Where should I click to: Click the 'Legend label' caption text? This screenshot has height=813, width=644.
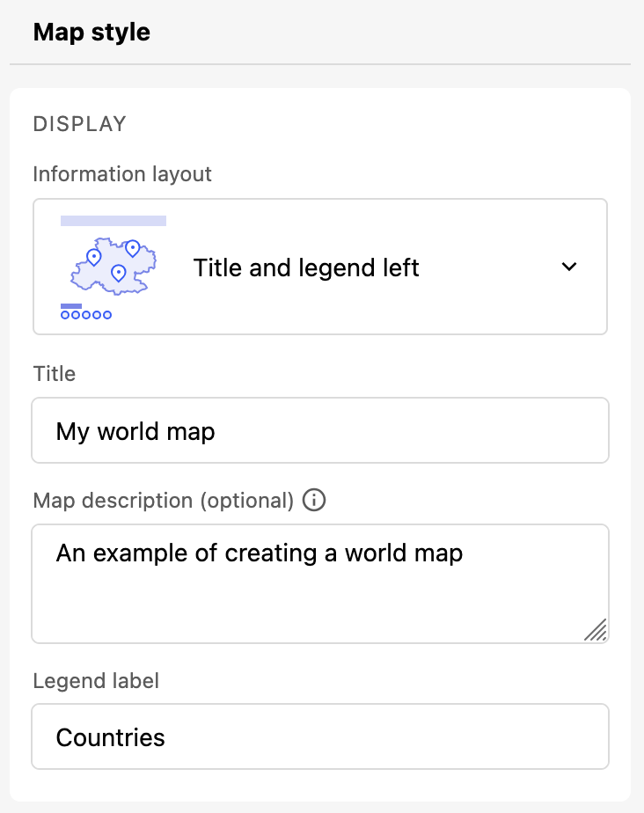tap(96, 680)
